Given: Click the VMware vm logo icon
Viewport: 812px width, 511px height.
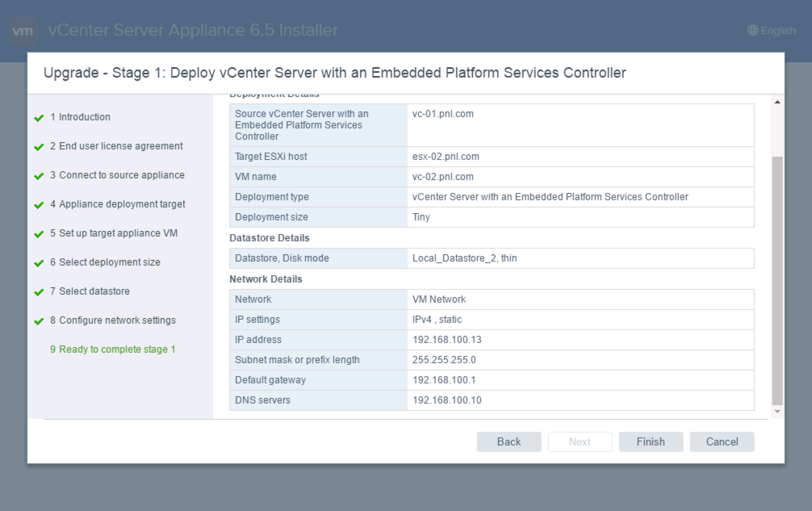Looking at the screenshot, I should 23,31.
